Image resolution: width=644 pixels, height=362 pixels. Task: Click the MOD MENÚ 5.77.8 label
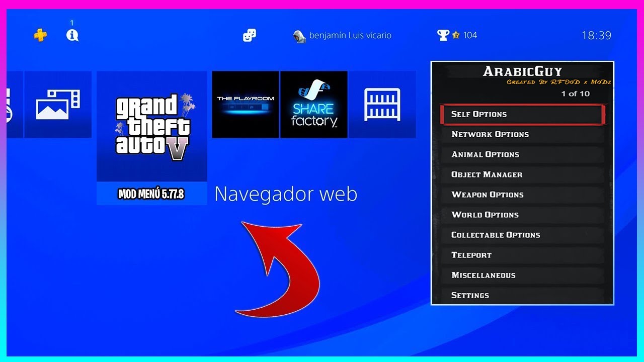click(x=152, y=194)
